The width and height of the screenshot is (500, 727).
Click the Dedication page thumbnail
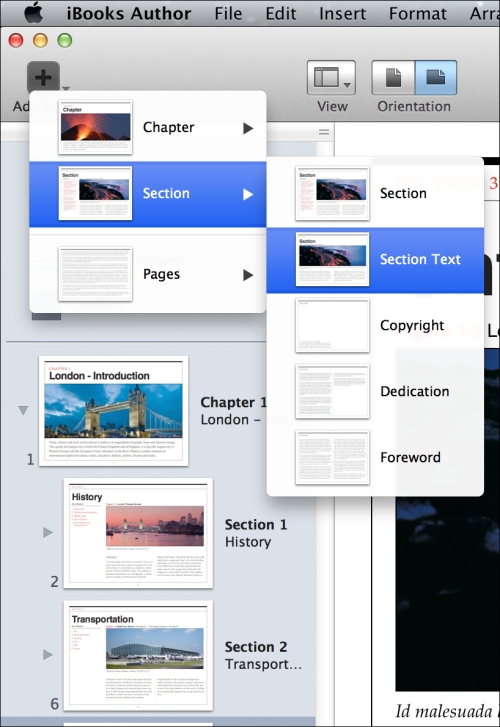[333, 391]
